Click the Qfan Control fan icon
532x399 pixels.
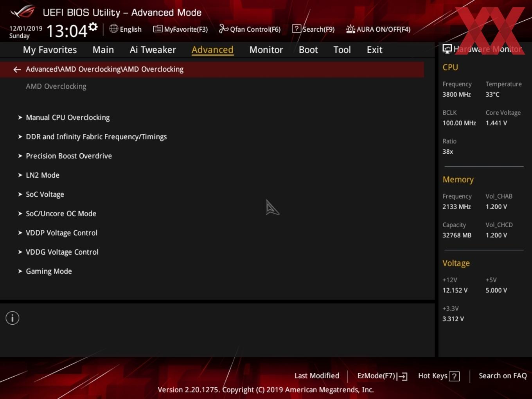[223, 29]
